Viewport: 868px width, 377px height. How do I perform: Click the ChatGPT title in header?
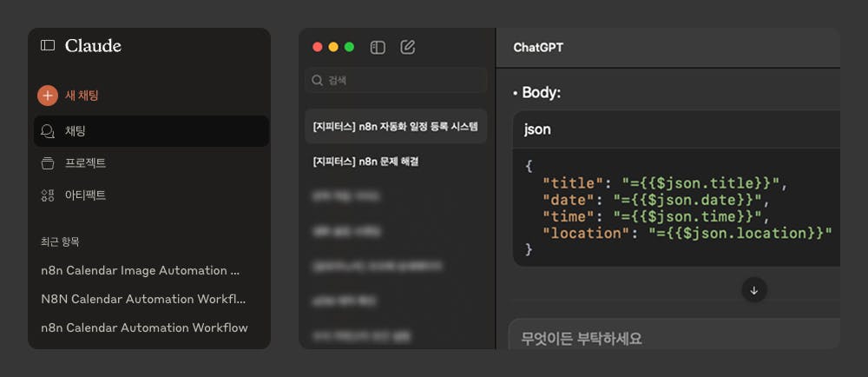coord(538,48)
